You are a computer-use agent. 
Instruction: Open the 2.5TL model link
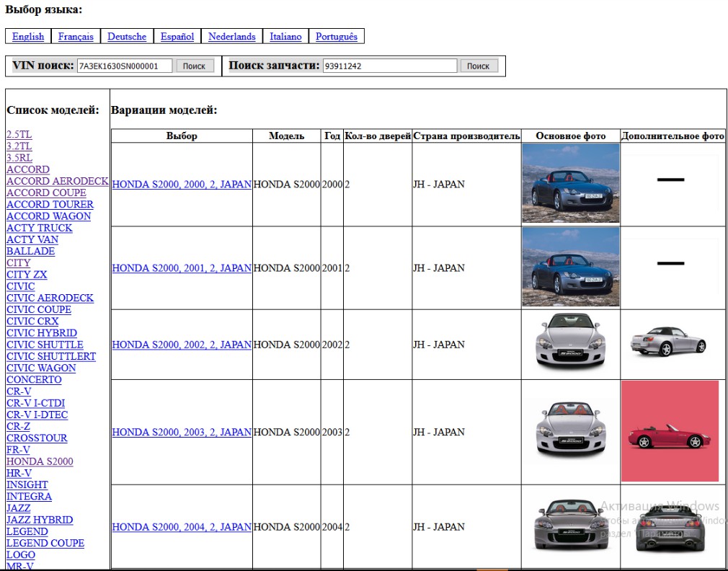[19, 135]
